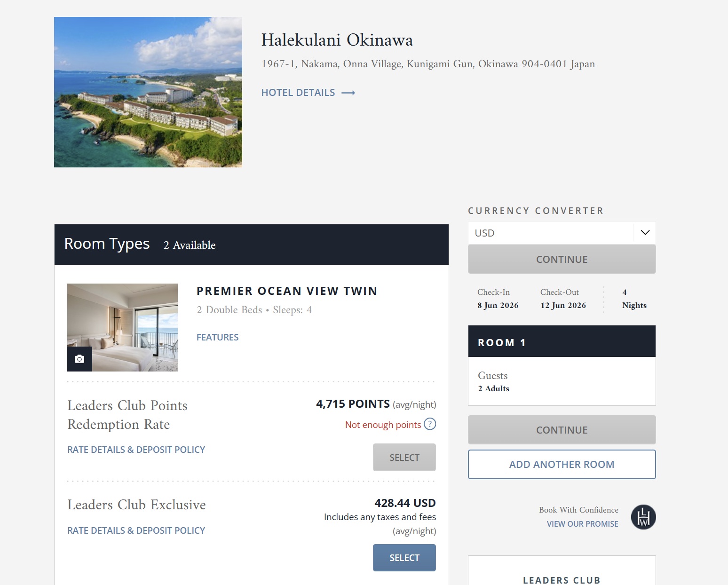728x585 pixels.
Task: Click CONTINUE under the currency converter
Action: point(562,259)
